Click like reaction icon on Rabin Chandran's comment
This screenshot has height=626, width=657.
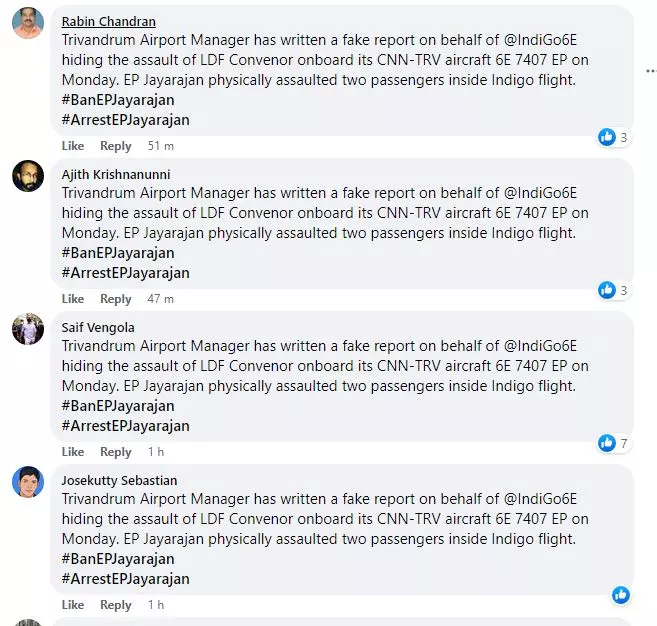[607, 137]
